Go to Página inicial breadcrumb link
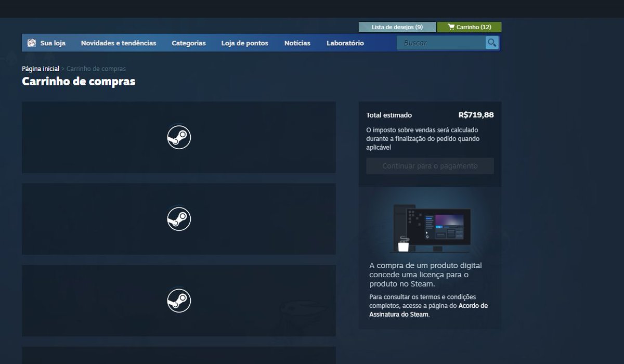Image resolution: width=624 pixels, height=364 pixels. click(x=41, y=69)
